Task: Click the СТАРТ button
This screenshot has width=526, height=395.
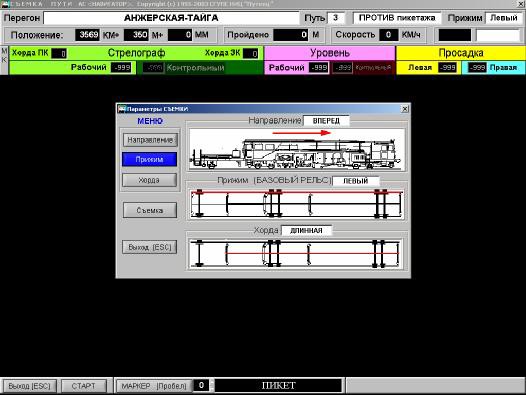Action: click(x=84, y=386)
